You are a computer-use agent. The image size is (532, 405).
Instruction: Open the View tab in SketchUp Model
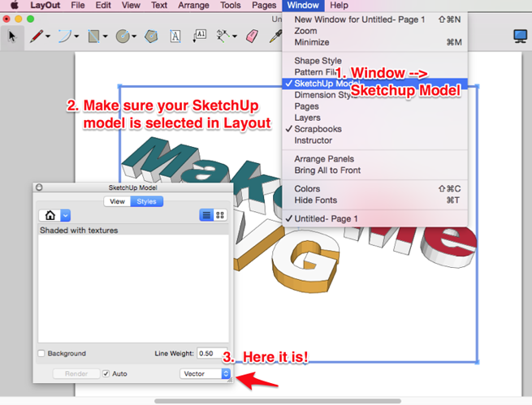(117, 201)
